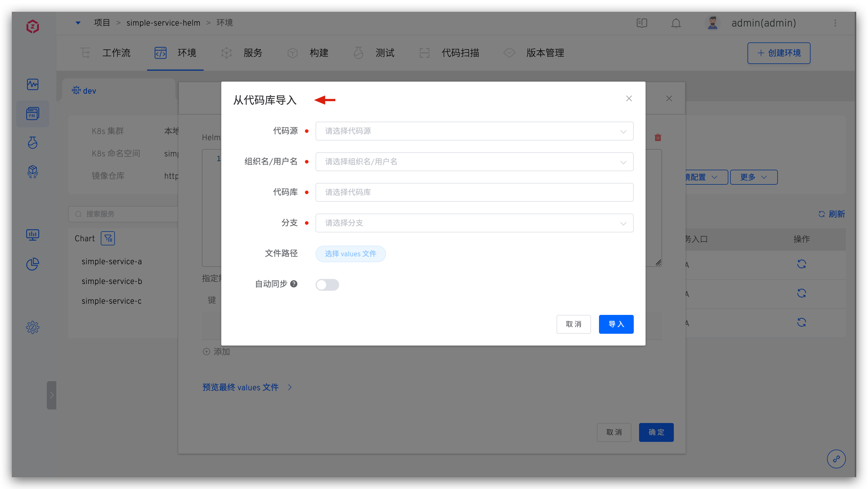Expand the 组织名/用户名 selector

(x=474, y=162)
